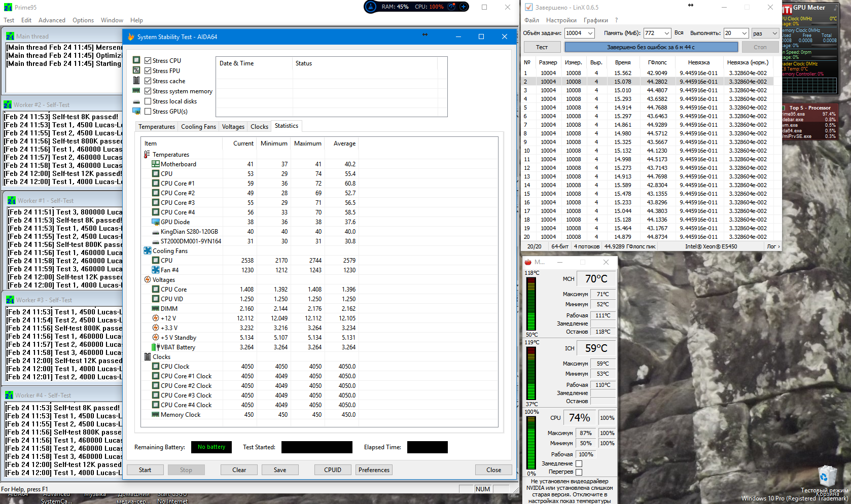Viewport: 851px width, 504px height.
Task: Click the monitor icon beside Stress GPU(s)
Action: coord(136,111)
